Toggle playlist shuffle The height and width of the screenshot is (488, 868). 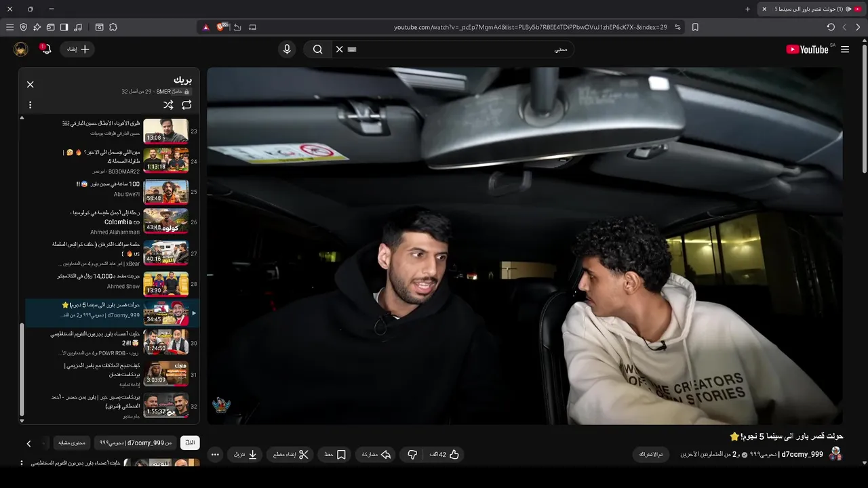pyautogui.click(x=168, y=105)
